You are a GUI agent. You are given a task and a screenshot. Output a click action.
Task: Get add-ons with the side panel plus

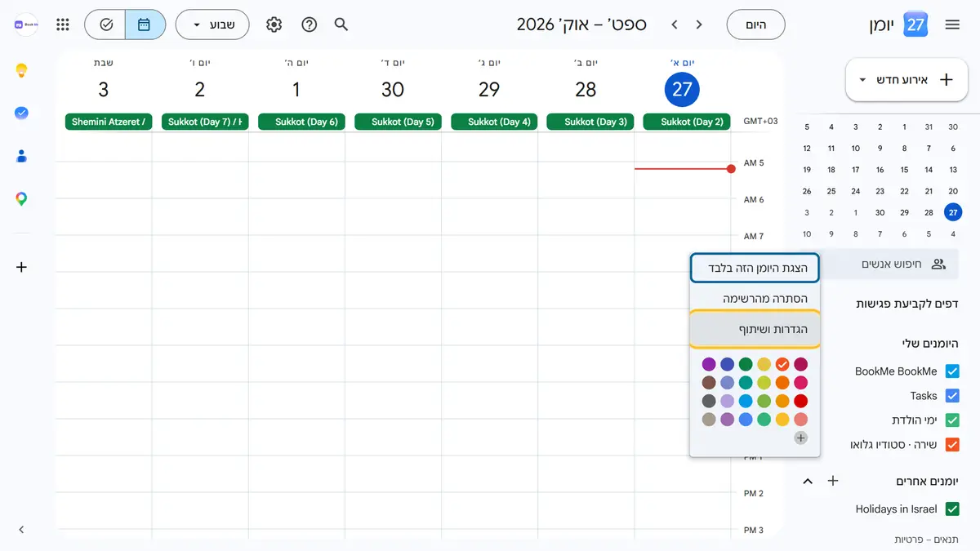point(22,267)
